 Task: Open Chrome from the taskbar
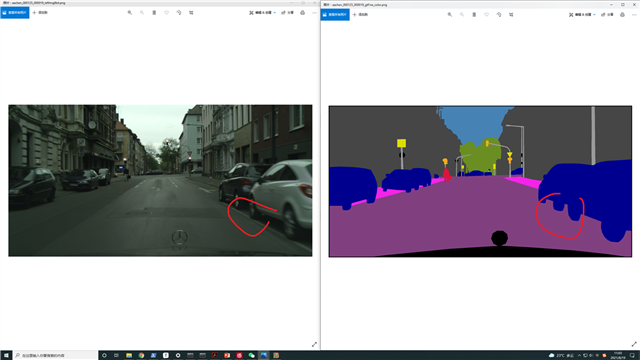[141, 356]
